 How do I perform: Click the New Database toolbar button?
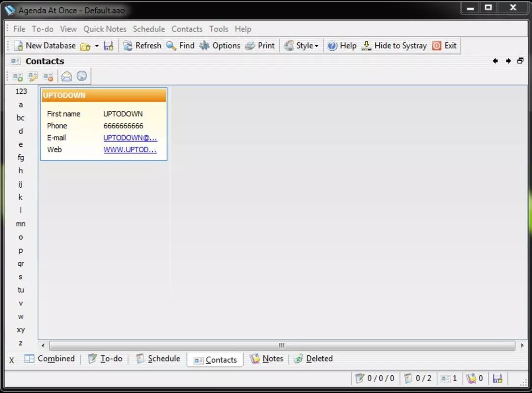pyautogui.click(x=45, y=46)
